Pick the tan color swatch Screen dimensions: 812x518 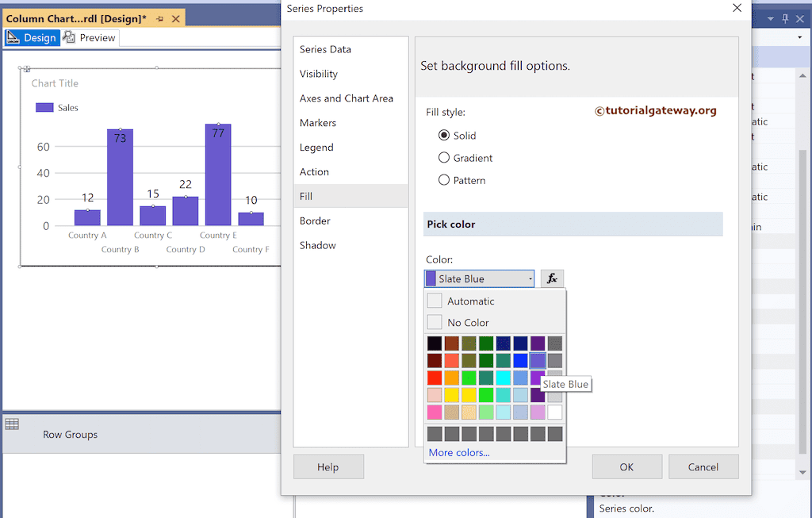[451, 412]
